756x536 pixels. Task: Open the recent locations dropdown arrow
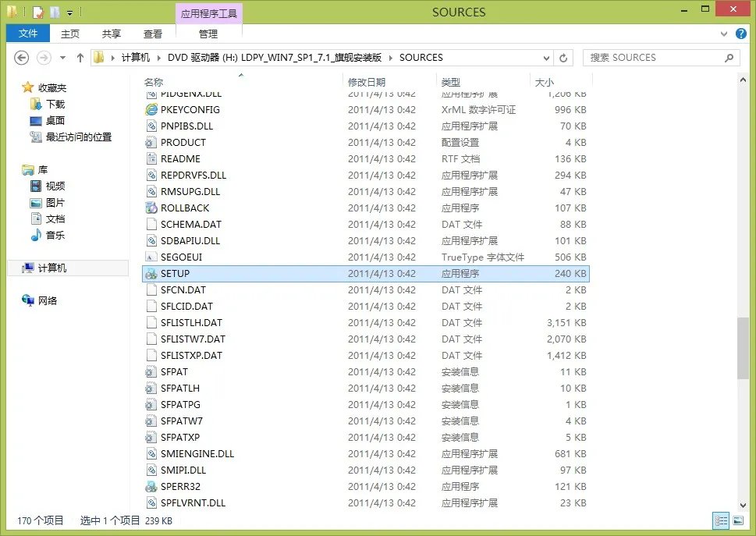(x=62, y=58)
